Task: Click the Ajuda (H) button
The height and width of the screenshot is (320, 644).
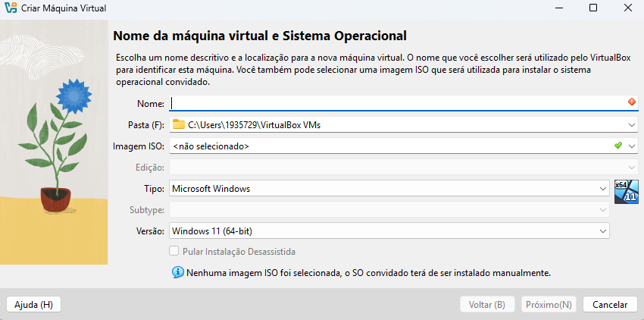Action: click(33, 305)
